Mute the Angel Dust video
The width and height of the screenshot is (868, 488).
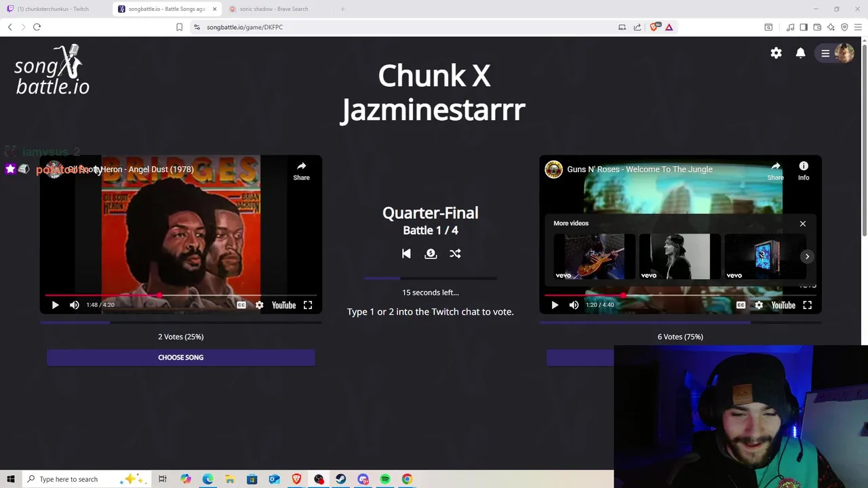coord(75,305)
